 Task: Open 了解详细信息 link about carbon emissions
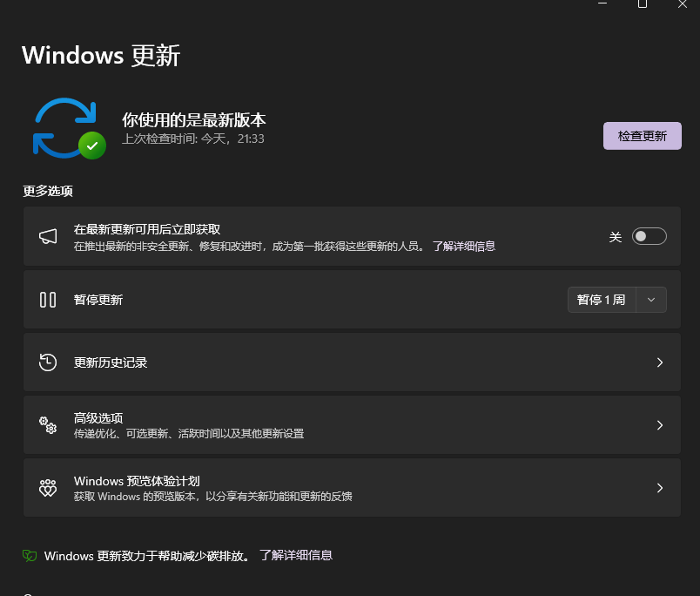click(x=296, y=555)
